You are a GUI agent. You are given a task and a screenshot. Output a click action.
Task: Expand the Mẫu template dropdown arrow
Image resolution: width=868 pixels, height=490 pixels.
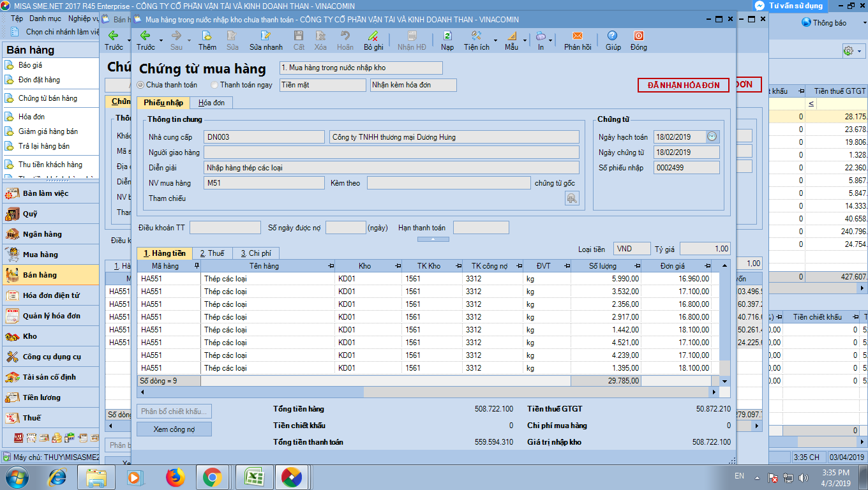[525, 40]
